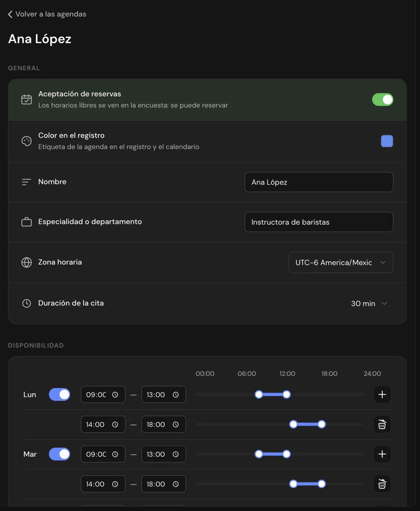
Task: Click the lines icon beside Nombre
Action: point(26,182)
